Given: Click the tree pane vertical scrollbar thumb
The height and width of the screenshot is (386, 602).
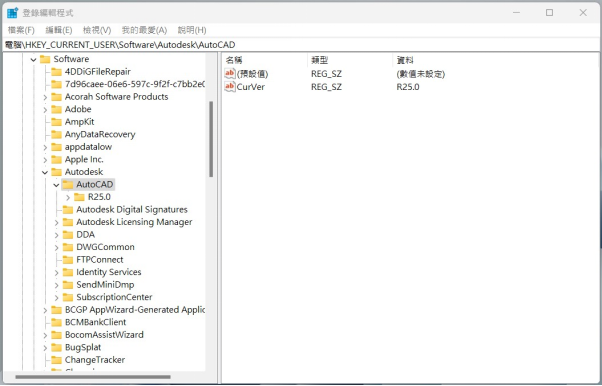Looking at the screenshot, I should (211, 139).
